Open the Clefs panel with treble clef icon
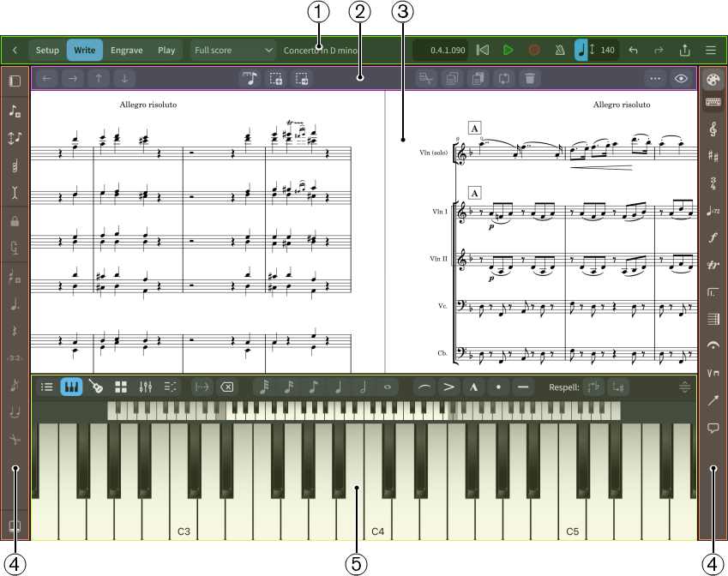The width and height of the screenshot is (728, 576). click(713, 129)
